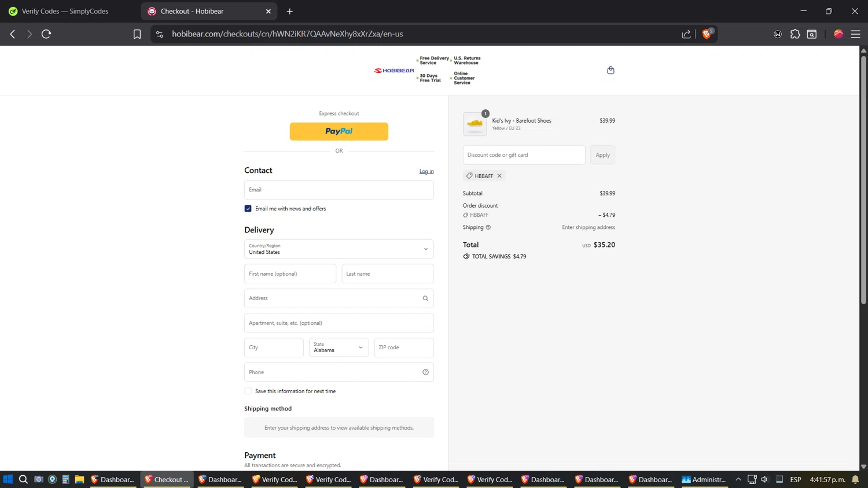868x488 pixels.
Task: Bookmark this page
Action: pyautogui.click(x=137, y=34)
